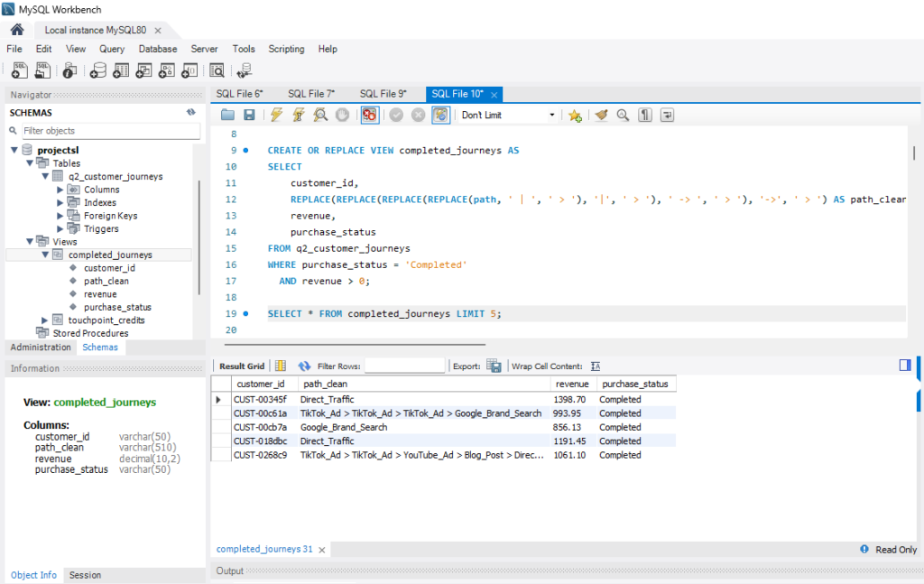Open a SQL script file icon in main toolbar
This screenshot has height=584, width=924.
(x=42, y=70)
